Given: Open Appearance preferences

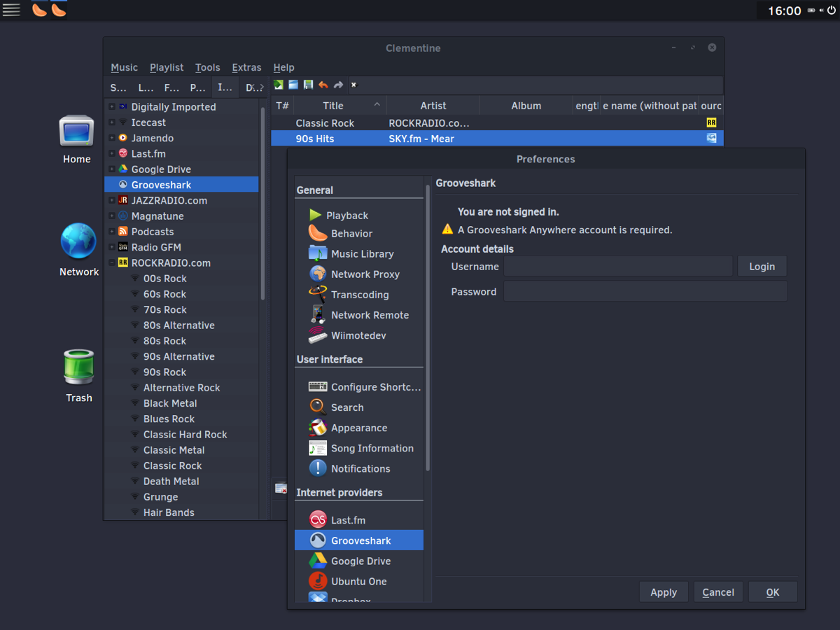Looking at the screenshot, I should [x=347, y=428].
